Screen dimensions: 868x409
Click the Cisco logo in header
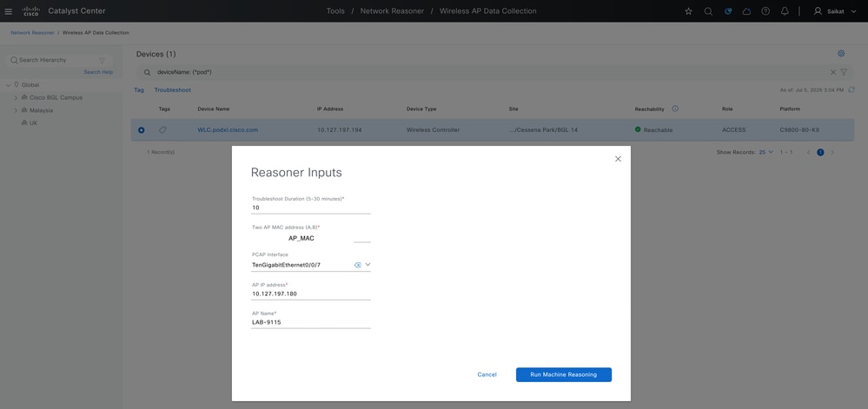point(30,11)
